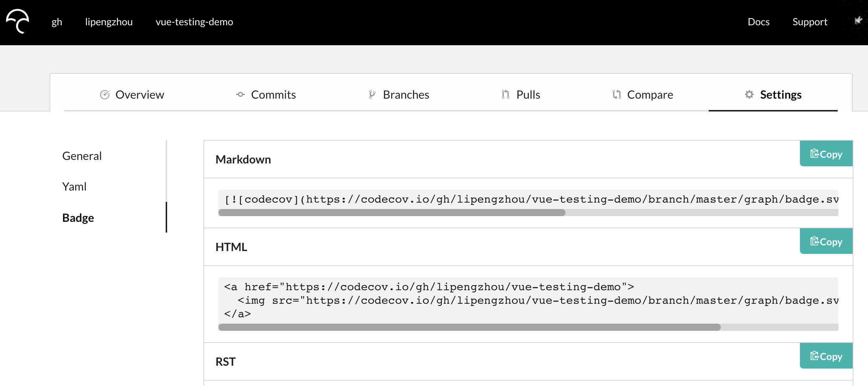Open the Branches tab
Viewport: 868px width, 386px height.
tap(399, 94)
